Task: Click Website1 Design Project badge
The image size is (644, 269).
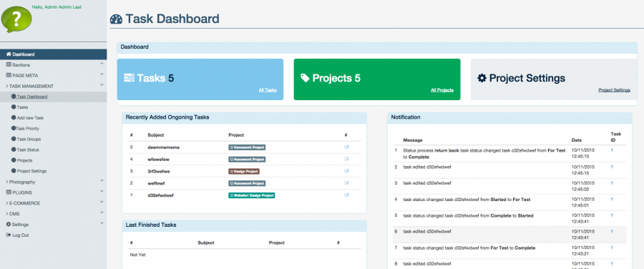Action: 251,195
